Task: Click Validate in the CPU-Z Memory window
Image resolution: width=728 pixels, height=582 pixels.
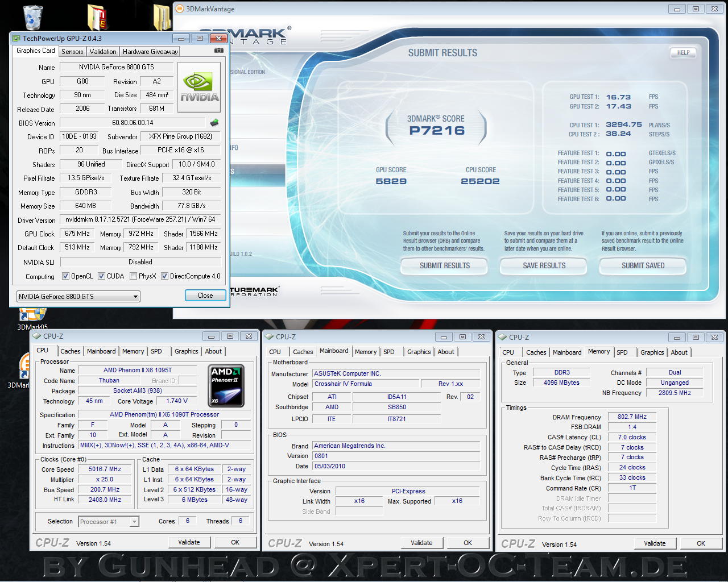Action: pyautogui.click(x=655, y=543)
